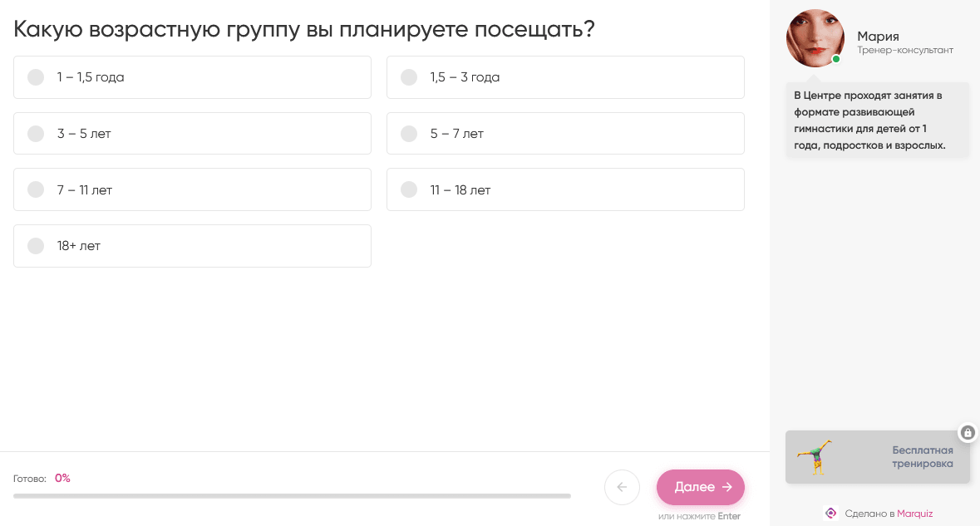Click the lock icon on bonus card
The width and height of the screenshot is (980, 526).
967,433
